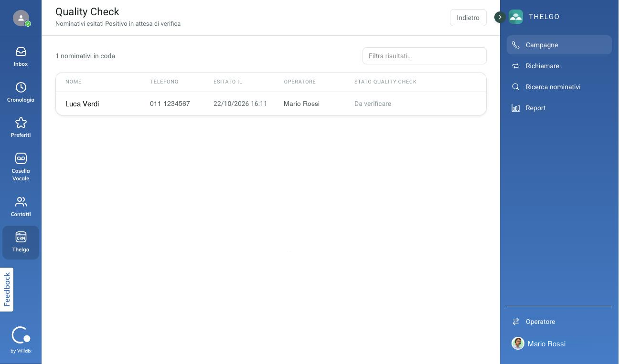The image size is (619, 364).
Task: Open Contatti people icon
Action: coord(21,202)
